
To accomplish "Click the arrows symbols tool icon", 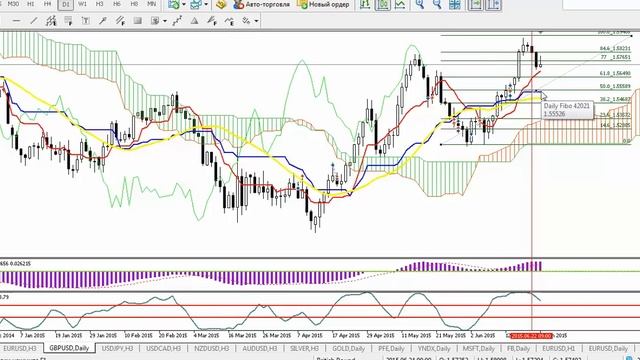I will (x=246, y=21).
